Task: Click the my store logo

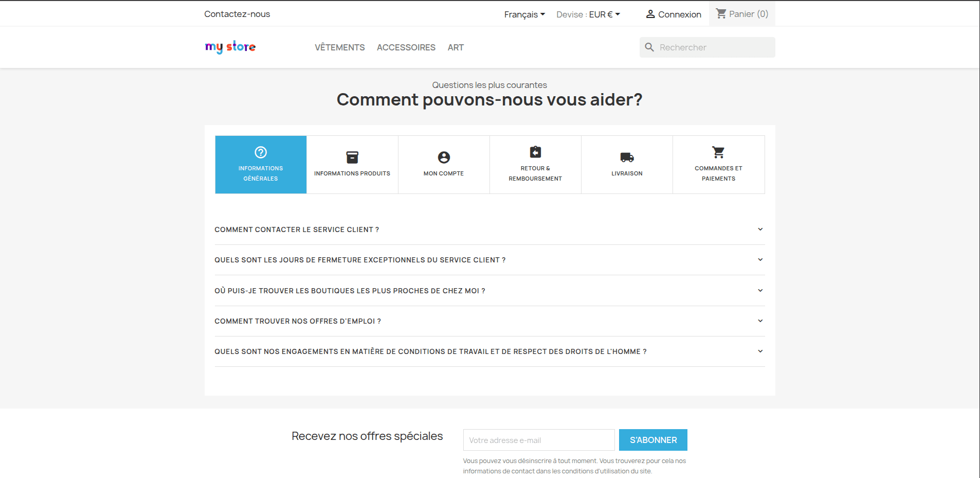Action: [x=230, y=47]
